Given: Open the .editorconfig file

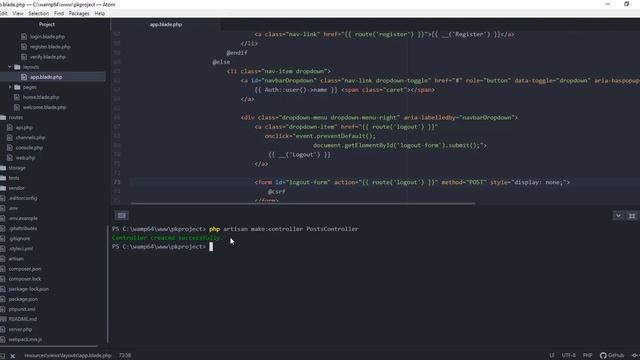Looking at the screenshot, I should coord(23,198).
